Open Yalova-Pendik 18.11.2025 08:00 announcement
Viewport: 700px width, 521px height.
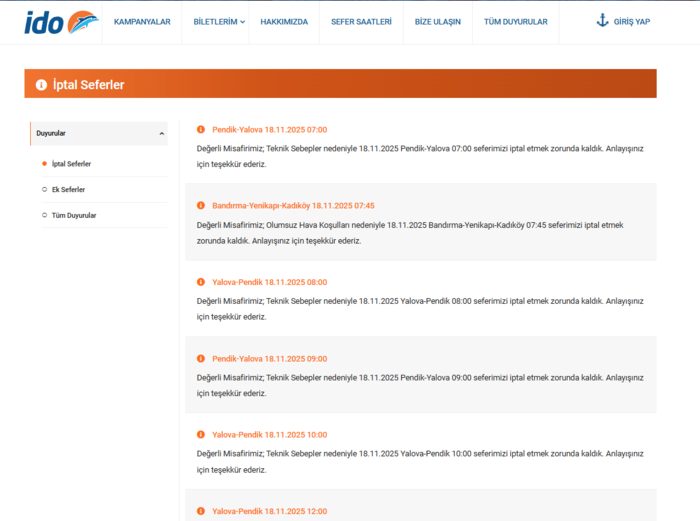pyautogui.click(x=270, y=282)
